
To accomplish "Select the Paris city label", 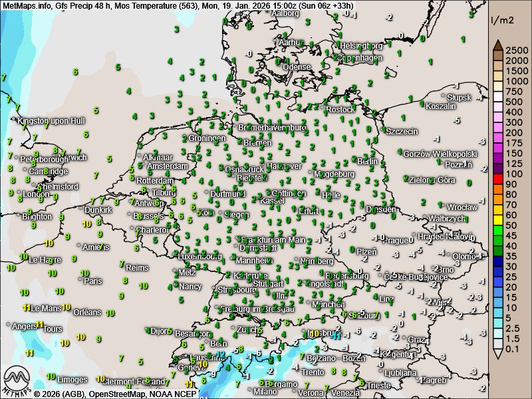I will click(93, 281).
